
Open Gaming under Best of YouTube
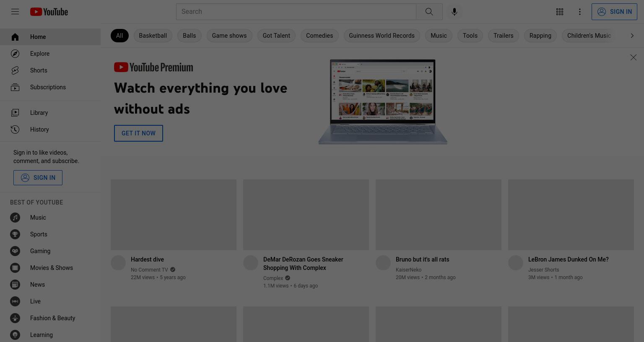point(50,251)
